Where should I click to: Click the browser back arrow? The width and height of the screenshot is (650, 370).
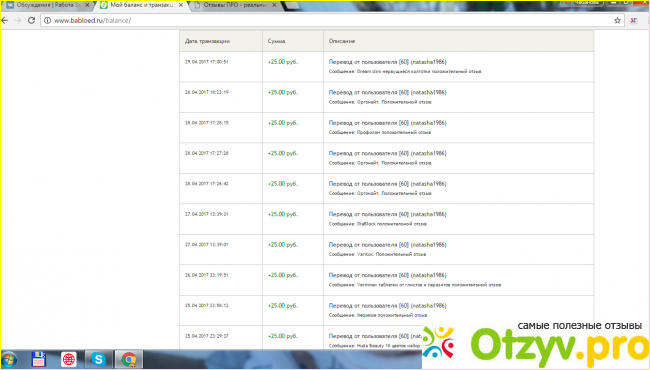(5, 20)
